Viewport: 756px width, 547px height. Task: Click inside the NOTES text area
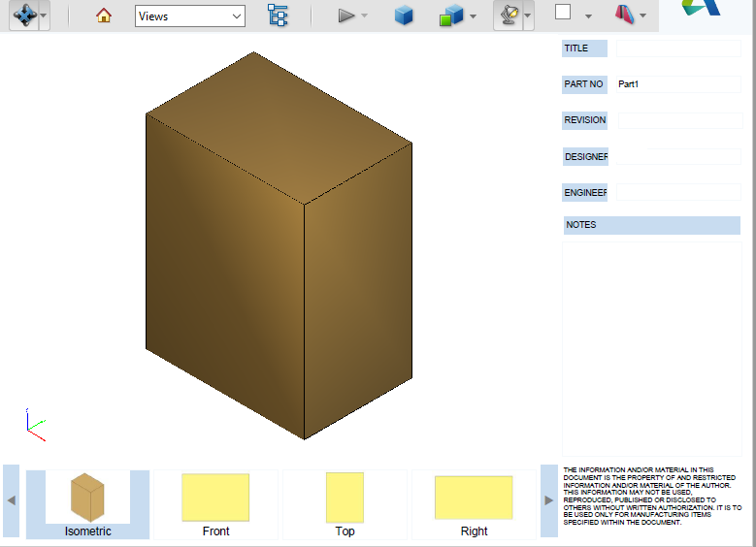[x=652, y=349]
